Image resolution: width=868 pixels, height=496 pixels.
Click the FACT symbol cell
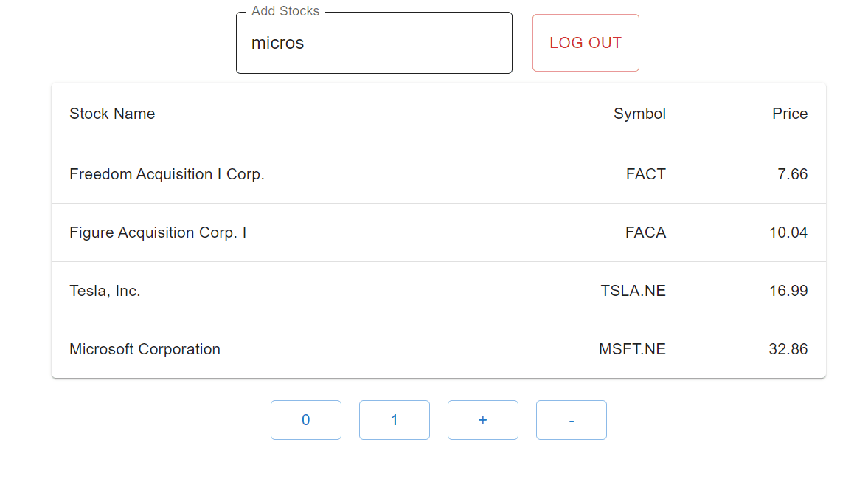click(645, 174)
